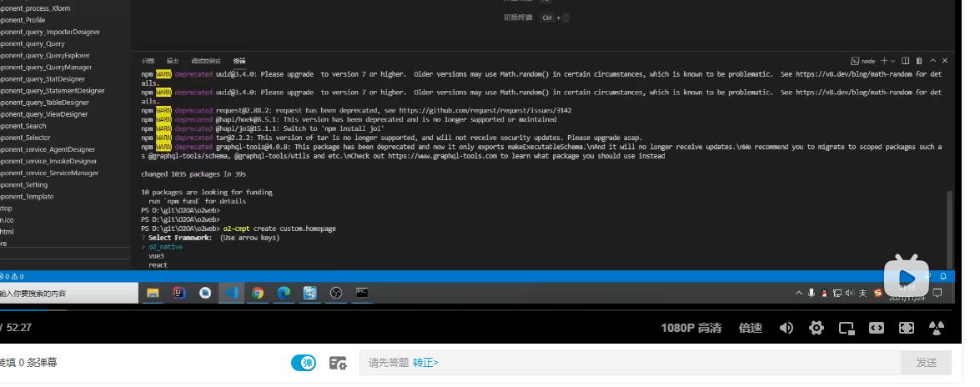Open Google Chrome from the taskbar
980x387 pixels.
[x=258, y=293]
